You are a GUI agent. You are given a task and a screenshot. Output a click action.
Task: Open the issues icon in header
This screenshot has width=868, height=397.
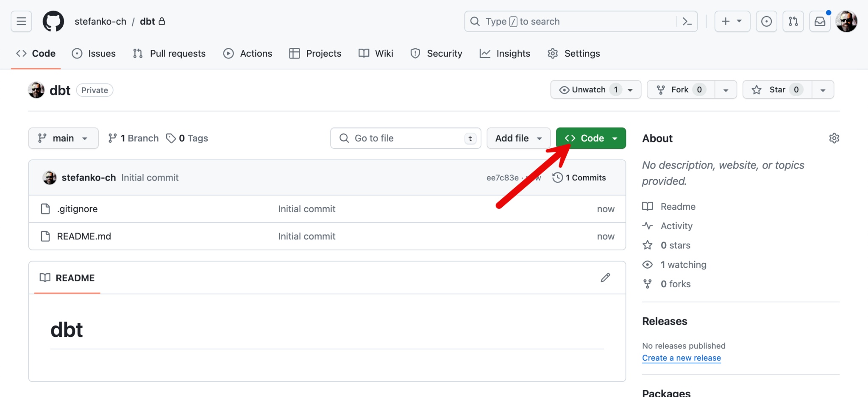pyautogui.click(x=766, y=22)
